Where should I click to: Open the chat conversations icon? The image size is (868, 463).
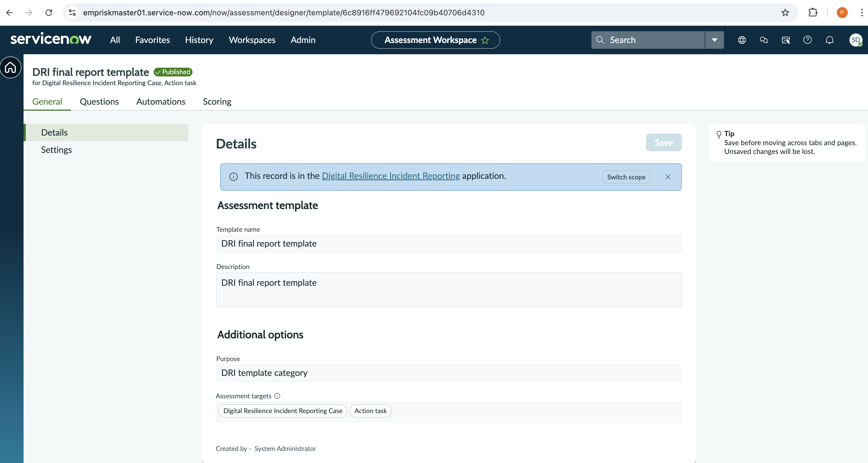pos(764,40)
